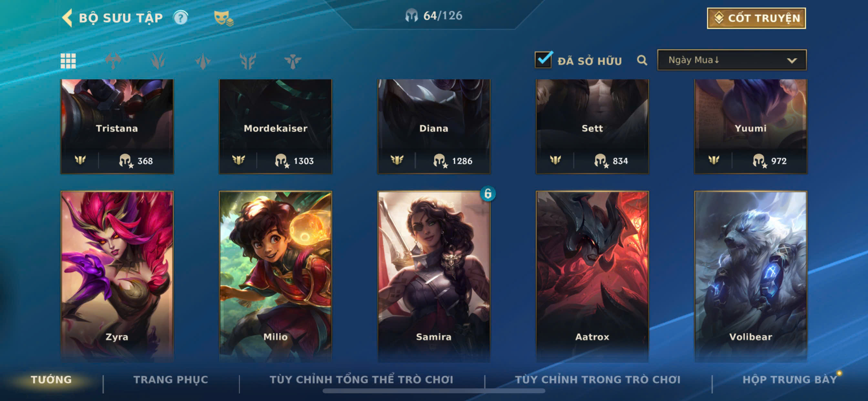This screenshot has width=868, height=401.
Task: Switch to the Trang Phục tab
Action: coord(170,380)
